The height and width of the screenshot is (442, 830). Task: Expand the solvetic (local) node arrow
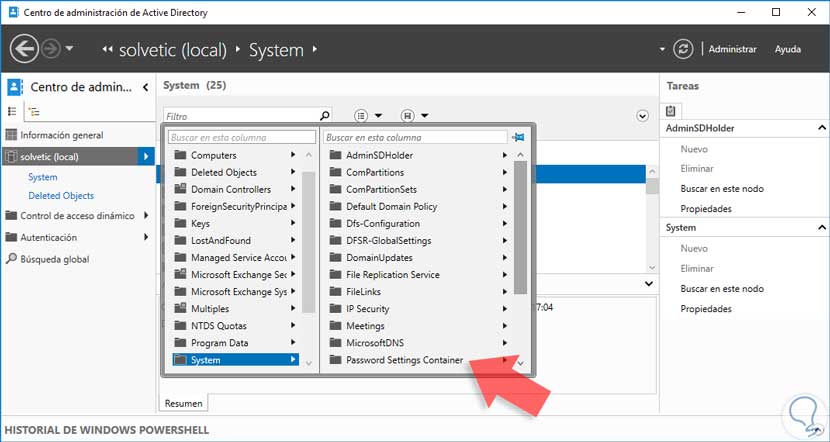coord(146,157)
